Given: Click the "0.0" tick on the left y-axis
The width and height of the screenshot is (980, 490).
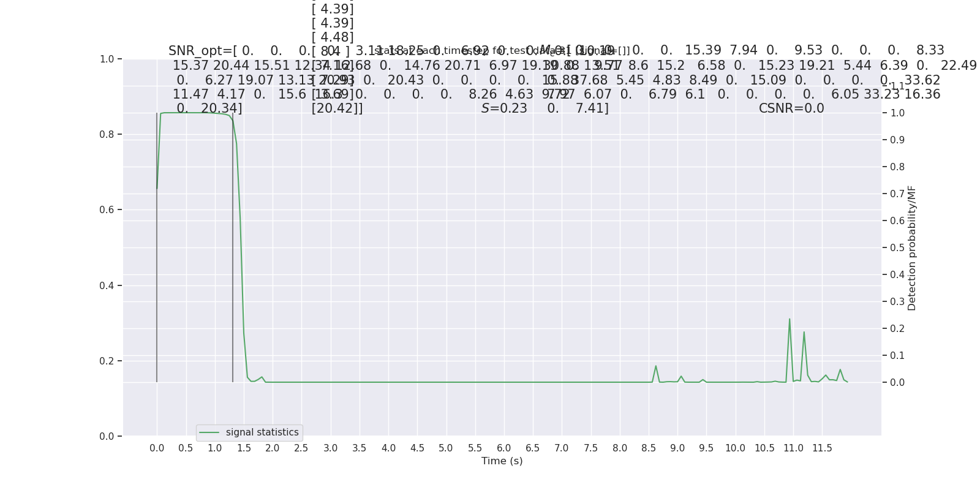Looking at the screenshot, I should tap(107, 436).
